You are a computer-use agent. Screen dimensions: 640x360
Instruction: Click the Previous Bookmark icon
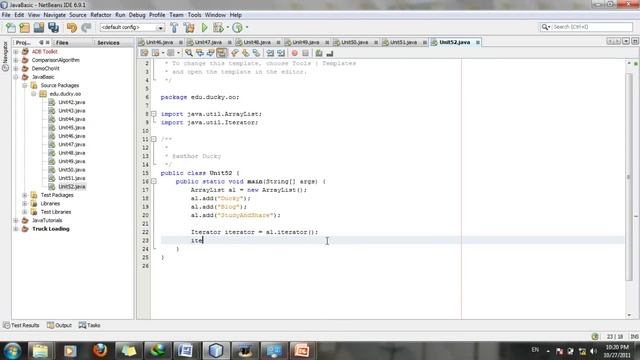[x=235, y=53]
